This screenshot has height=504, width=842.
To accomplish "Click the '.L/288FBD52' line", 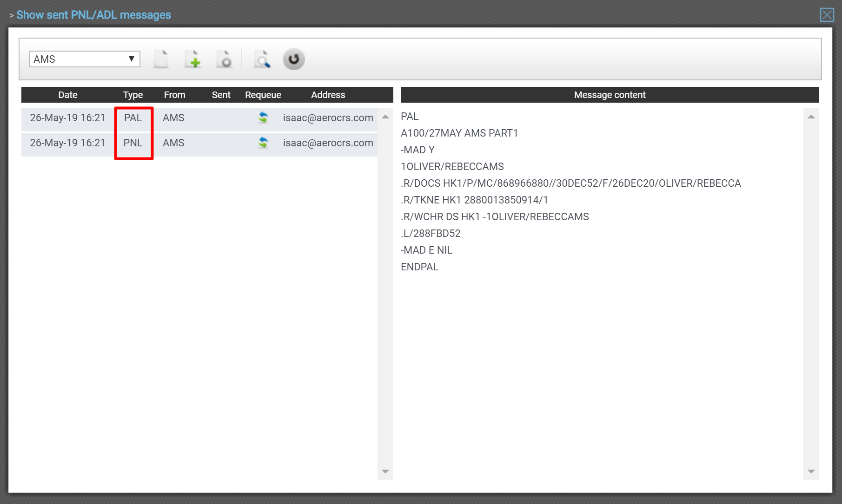I will [431, 234].
